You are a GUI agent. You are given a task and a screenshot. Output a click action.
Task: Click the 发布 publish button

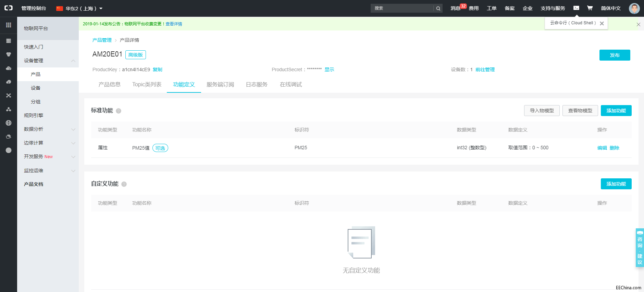[615, 55]
